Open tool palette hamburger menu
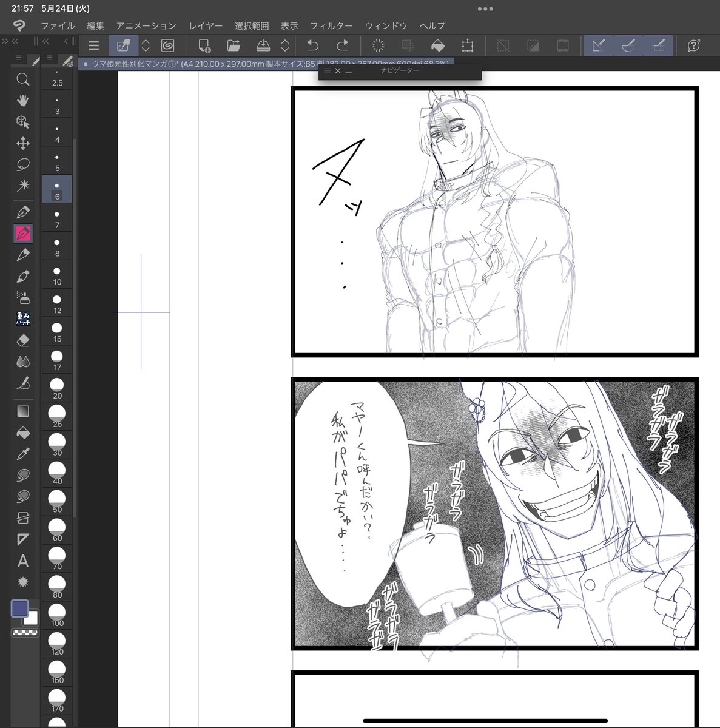 pos(19,58)
